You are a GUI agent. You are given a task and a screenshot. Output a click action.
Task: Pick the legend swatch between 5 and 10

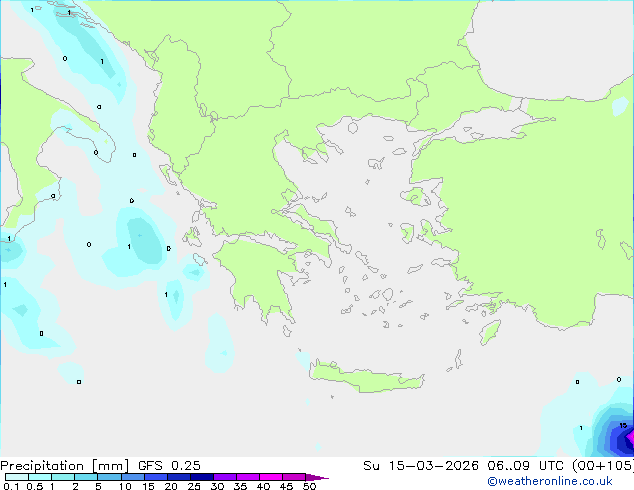pyautogui.click(x=109, y=477)
